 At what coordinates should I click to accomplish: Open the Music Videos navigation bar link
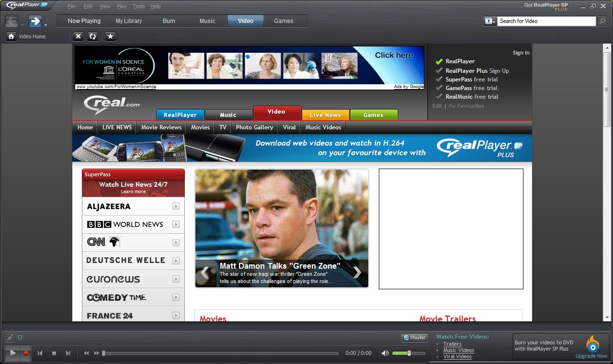click(x=323, y=127)
